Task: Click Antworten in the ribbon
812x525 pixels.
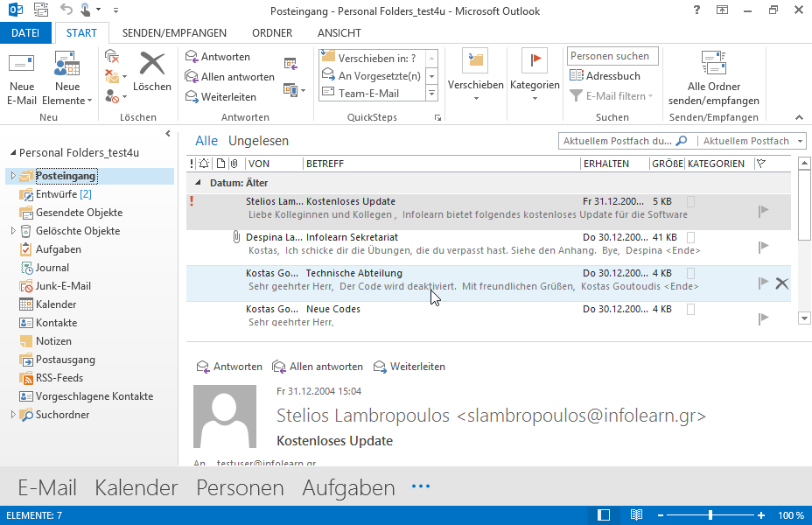Action: coord(218,56)
